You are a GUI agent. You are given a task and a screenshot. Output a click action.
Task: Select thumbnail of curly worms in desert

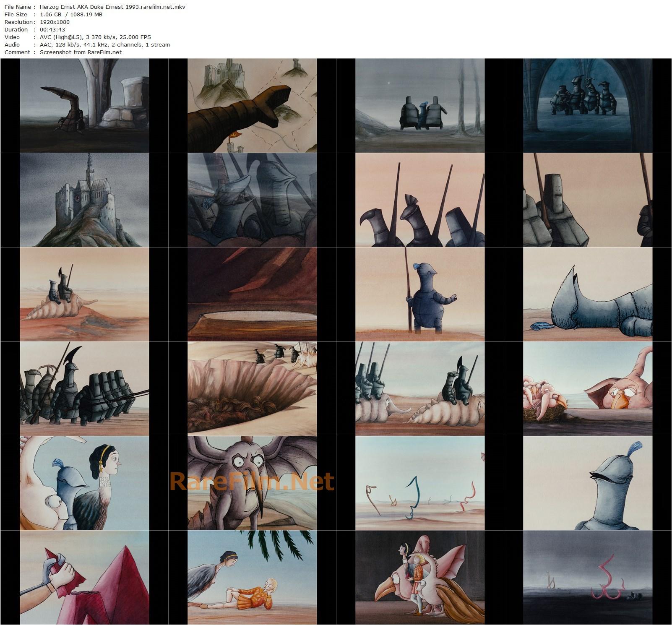tap(420, 483)
